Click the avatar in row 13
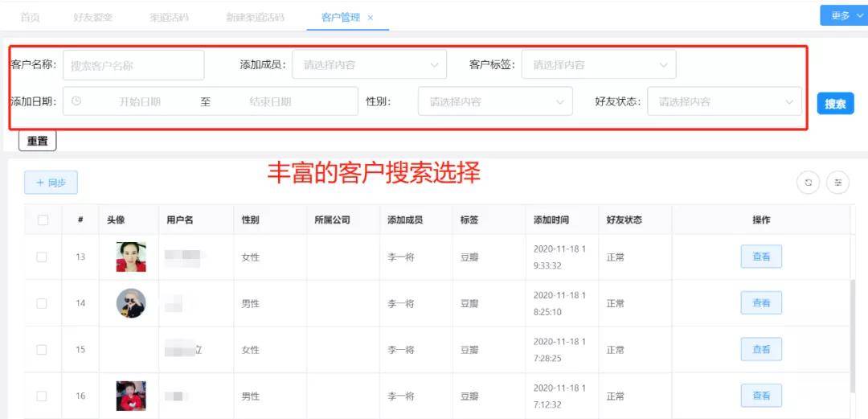 (131, 257)
